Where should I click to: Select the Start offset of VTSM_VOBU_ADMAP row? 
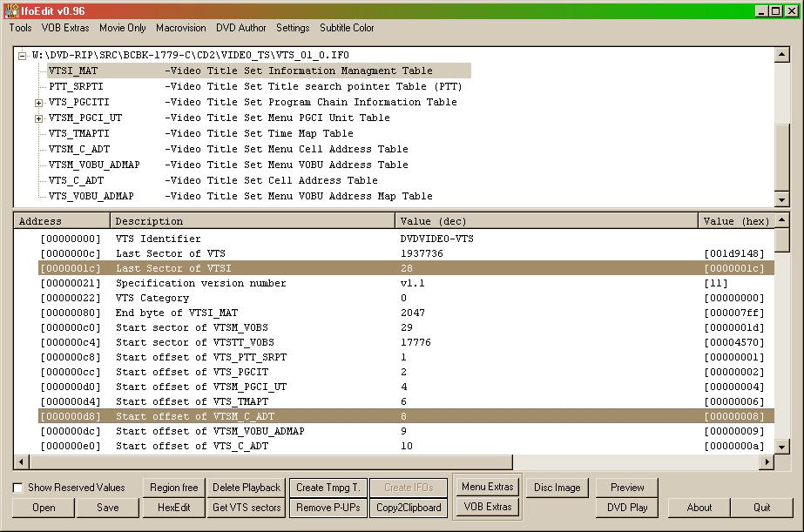click(x=406, y=431)
